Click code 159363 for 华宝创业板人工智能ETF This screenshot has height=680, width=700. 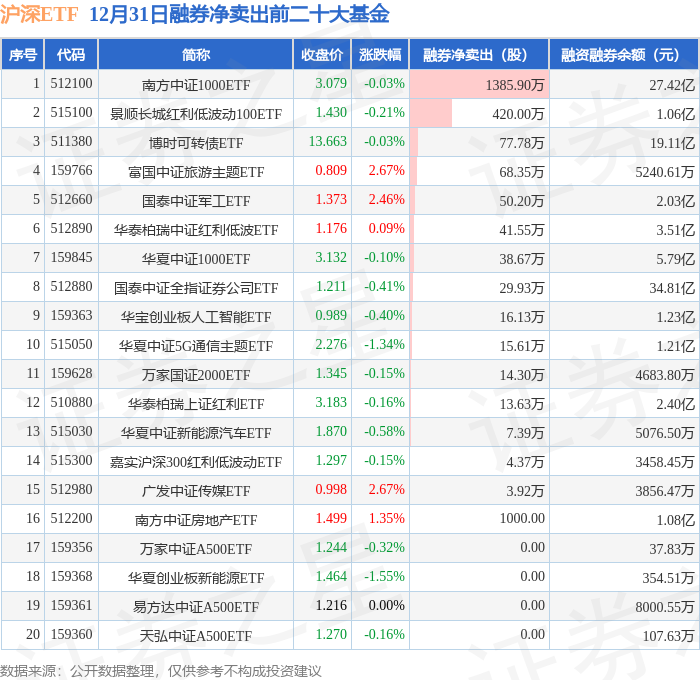(71, 315)
